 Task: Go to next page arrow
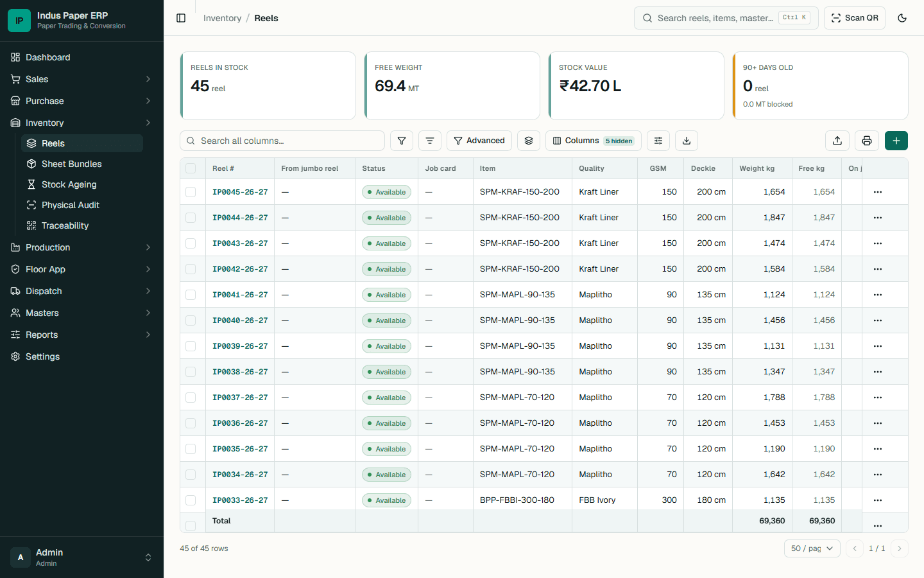pos(900,548)
